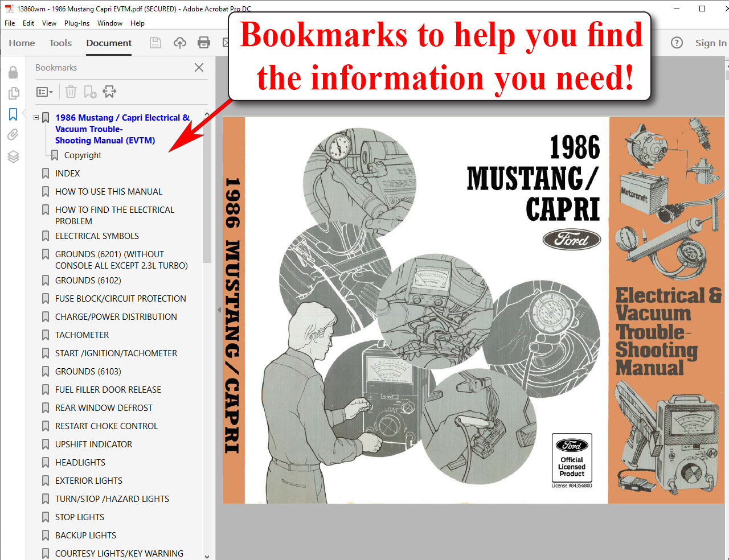This screenshot has height=560, width=729.
Task: Open the Plug-Ins menu
Action: [77, 23]
